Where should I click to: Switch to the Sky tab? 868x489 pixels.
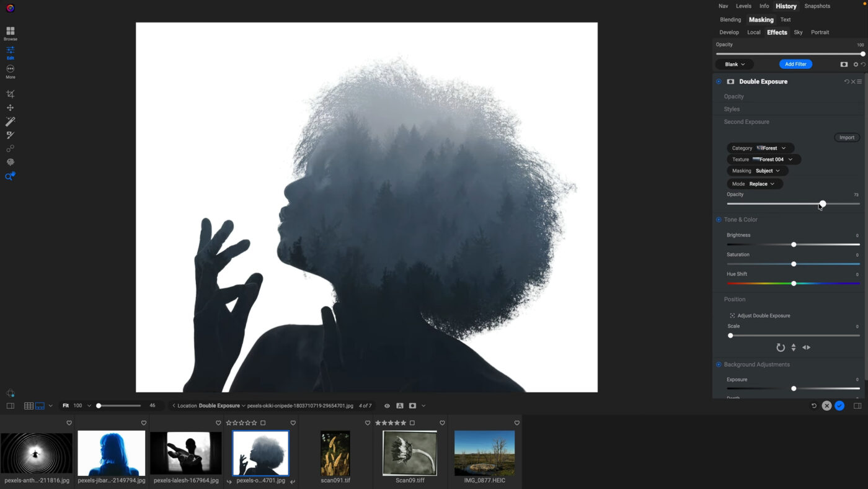pos(798,32)
